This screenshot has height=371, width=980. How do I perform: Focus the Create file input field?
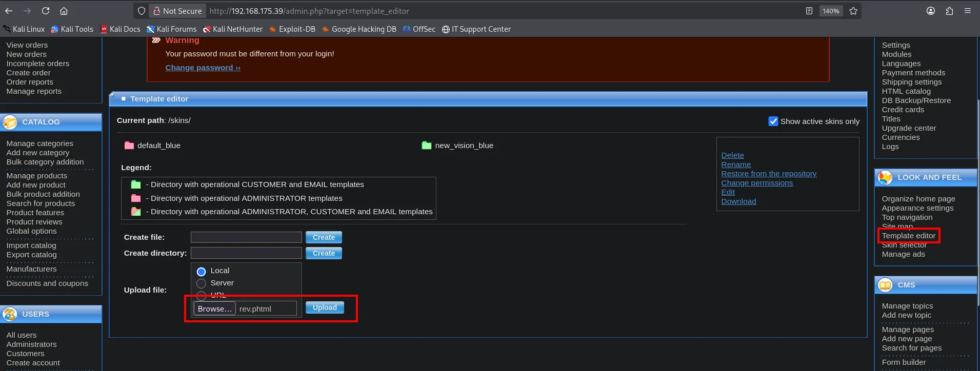pos(246,237)
